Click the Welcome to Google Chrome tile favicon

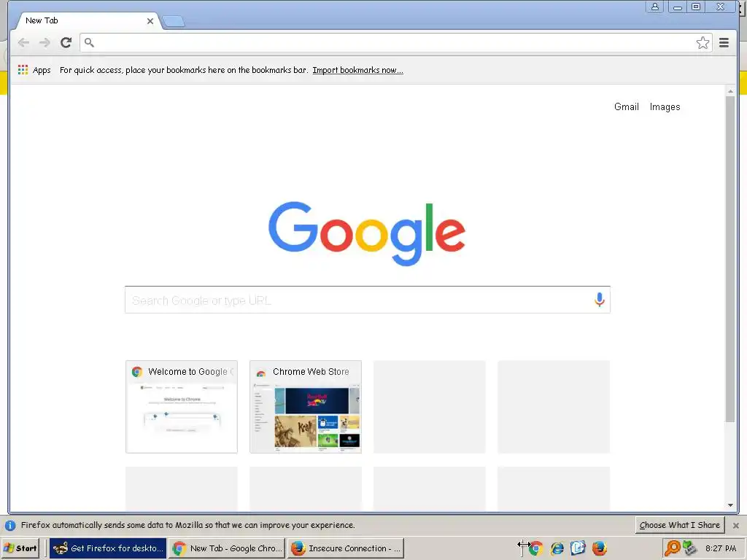pos(137,372)
